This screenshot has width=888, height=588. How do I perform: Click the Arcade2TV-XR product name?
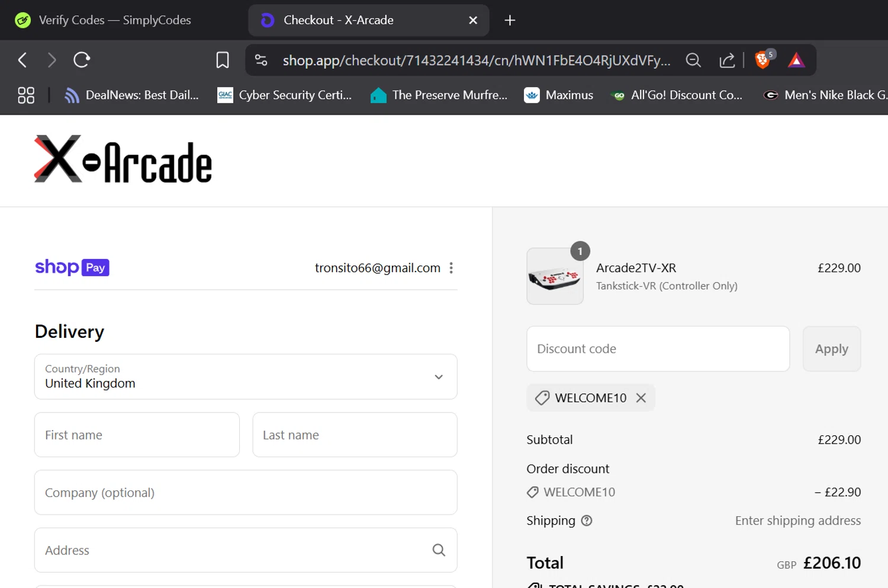click(x=636, y=268)
